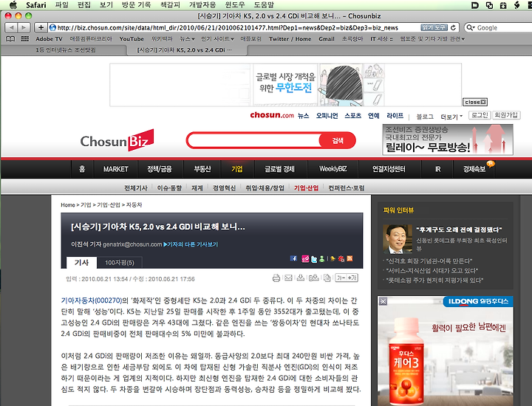Open the 조선비즈 증권생방송 banner ad
Image resolution: width=532 pixels, height=406 pixels.
coord(448,140)
